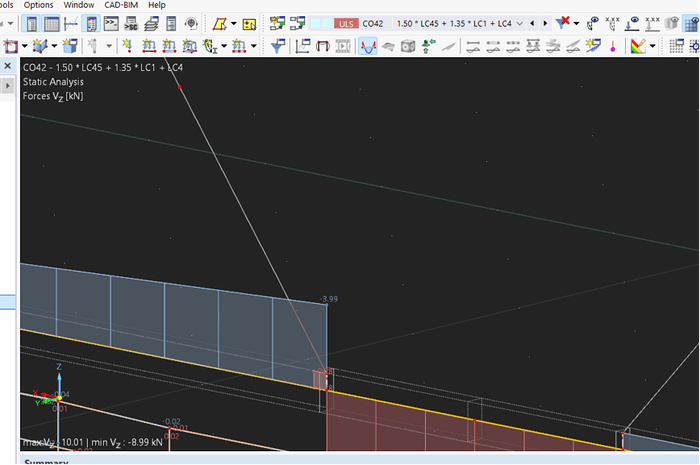Click the new rectangular surface tool icon

tap(10, 46)
